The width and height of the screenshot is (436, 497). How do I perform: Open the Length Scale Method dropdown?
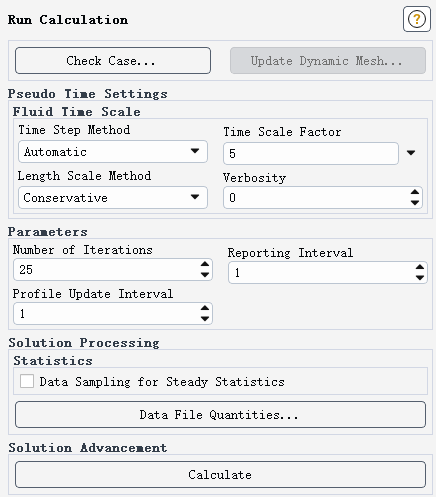coord(113,198)
